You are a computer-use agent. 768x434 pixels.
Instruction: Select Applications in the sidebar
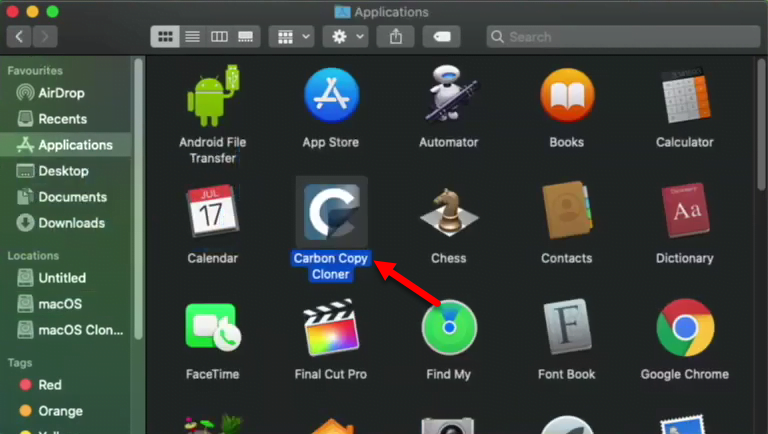coord(66,145)
